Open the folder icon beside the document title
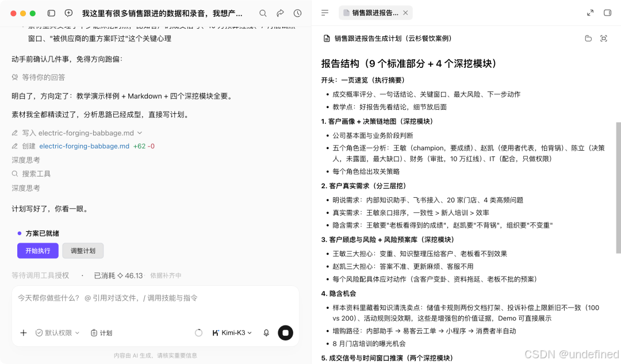Viewport: 621px width, 364px height. (588, 39)
